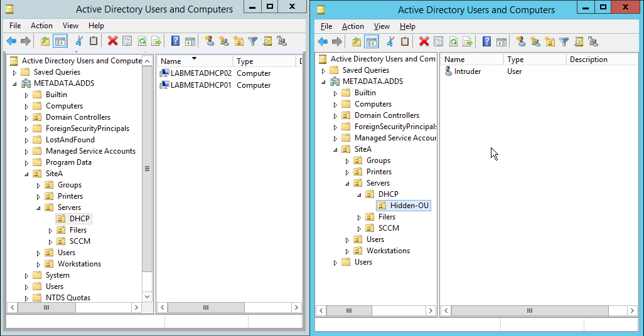The width and height of the screenshot is (644, 336).
Task: Click the left tree vertical scrollbar down arrow
Action: (x=147, y=297)
